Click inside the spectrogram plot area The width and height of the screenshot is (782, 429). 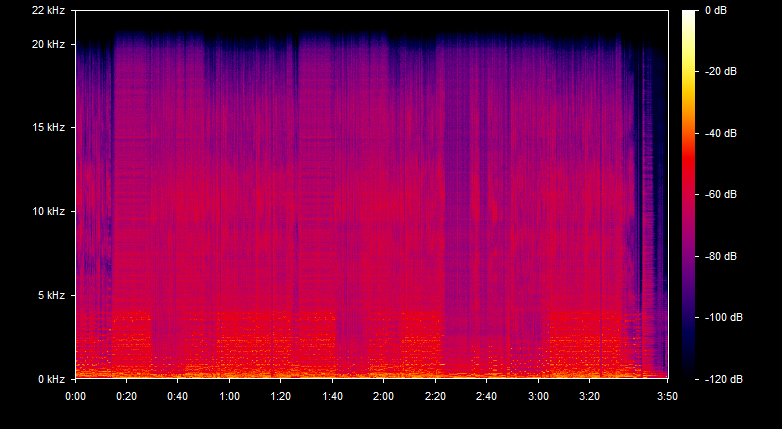tap(372, 195)
